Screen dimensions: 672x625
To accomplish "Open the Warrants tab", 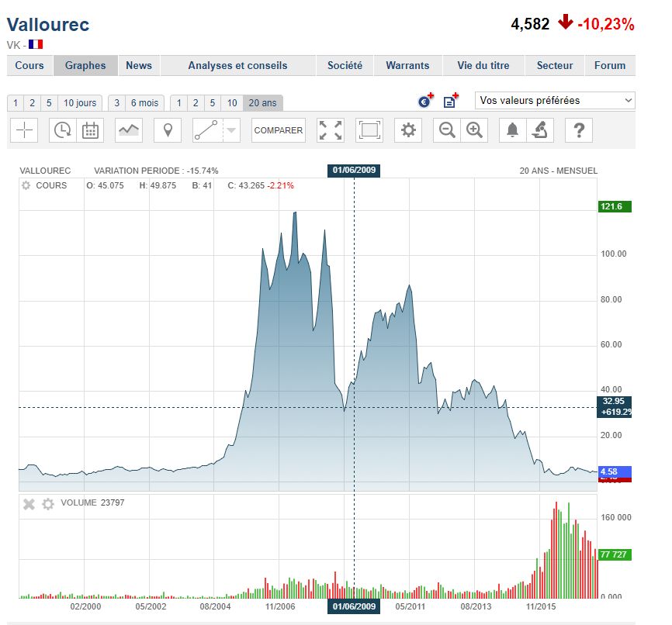I will [x=407, y=66].
